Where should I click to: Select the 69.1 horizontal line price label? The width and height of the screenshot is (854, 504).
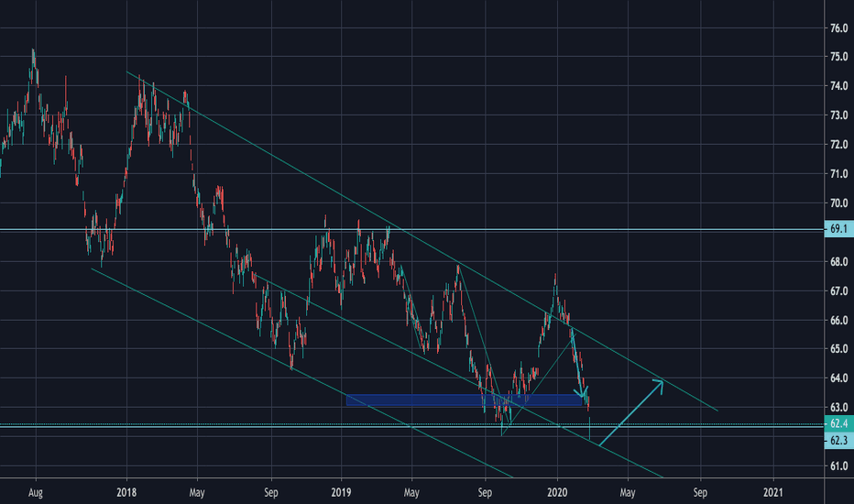(838, 229)
